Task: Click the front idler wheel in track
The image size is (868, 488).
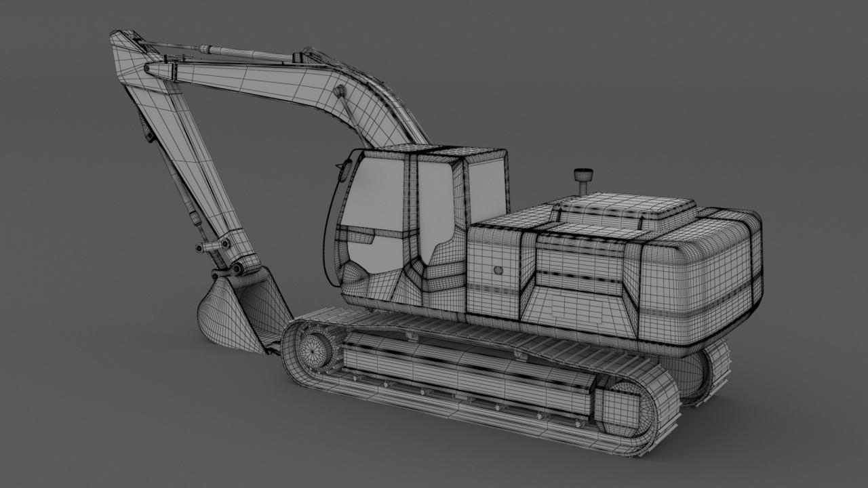Action: [x=313, y=351]
